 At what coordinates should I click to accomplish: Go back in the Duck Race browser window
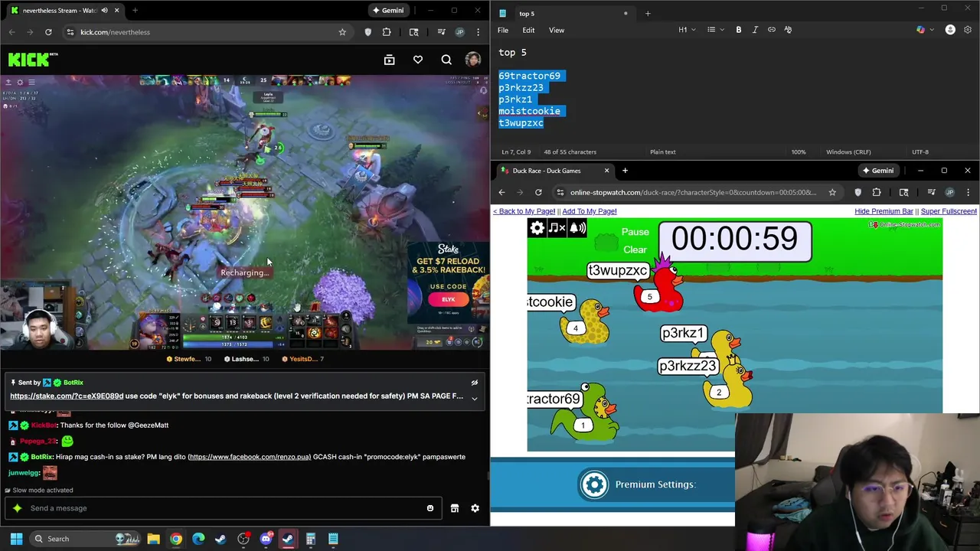[501, 192]
